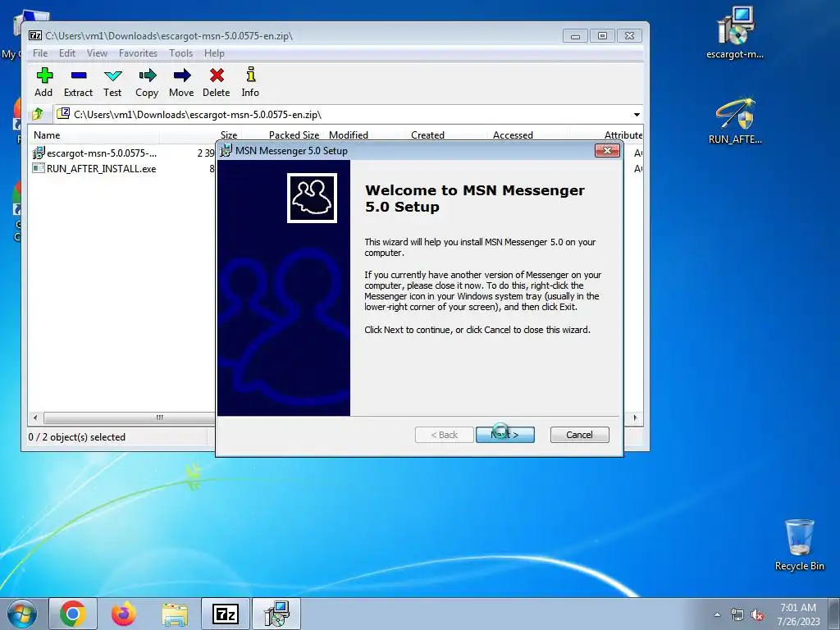Go up one folder level in 7-Zip
This screenshot has width=840, height=630.
(x=38, y=114)
